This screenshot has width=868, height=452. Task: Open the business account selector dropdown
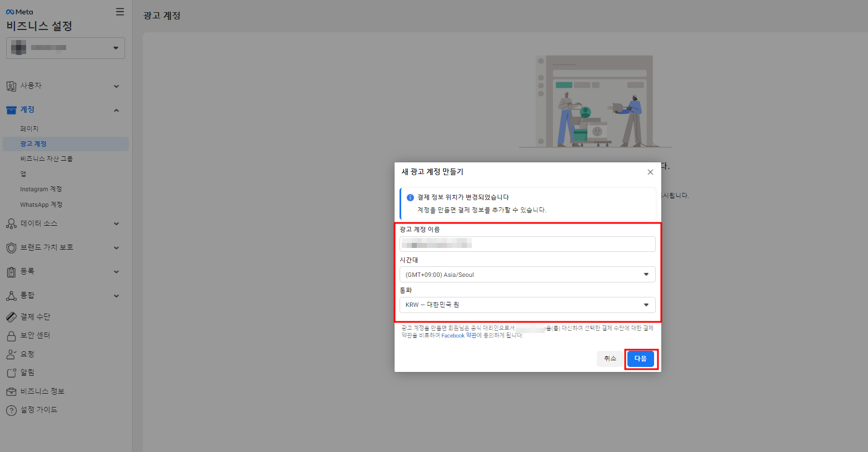coord(66,48)
